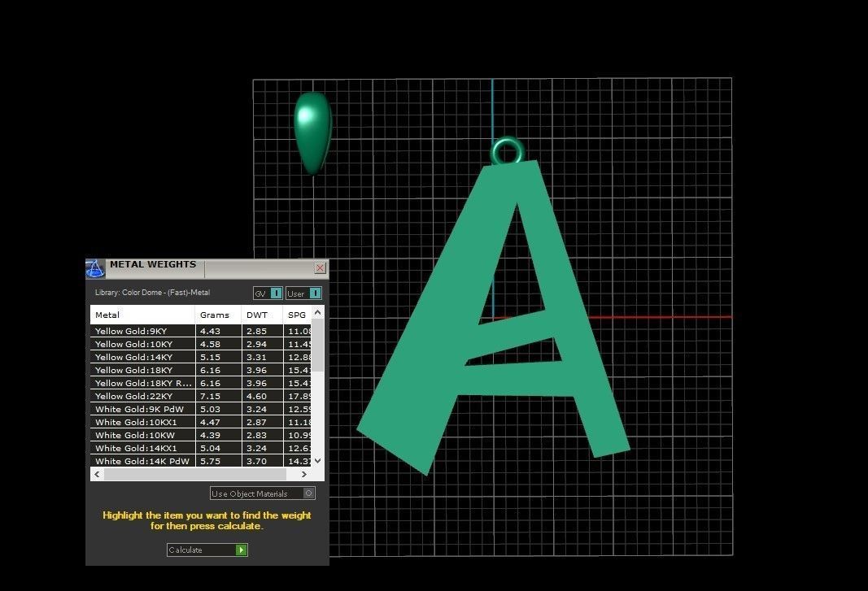This screenshot has height=591, width=868.
Task: Click the 2.83 DWT value
Action: tap(257, 435)
